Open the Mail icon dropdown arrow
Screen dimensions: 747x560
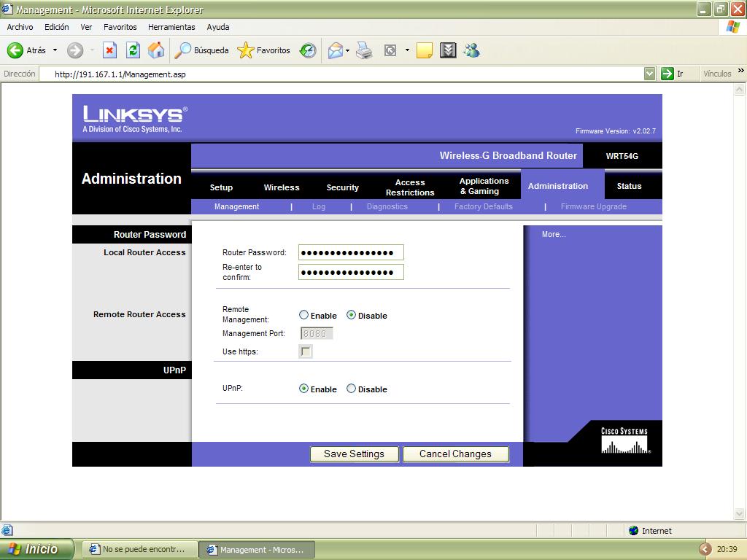(348, 50)
